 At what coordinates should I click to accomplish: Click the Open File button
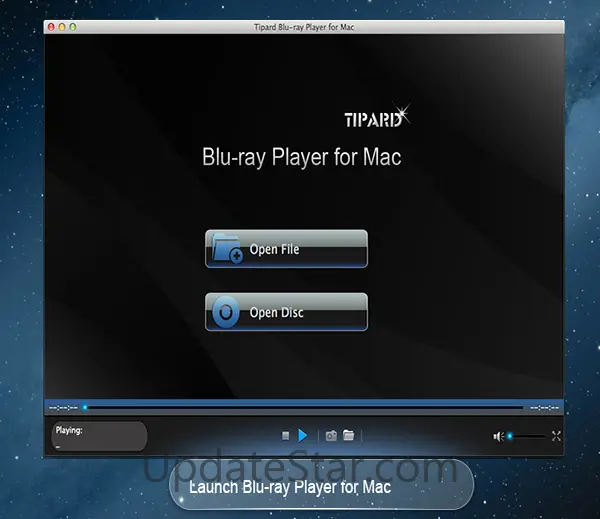point(286,249)
